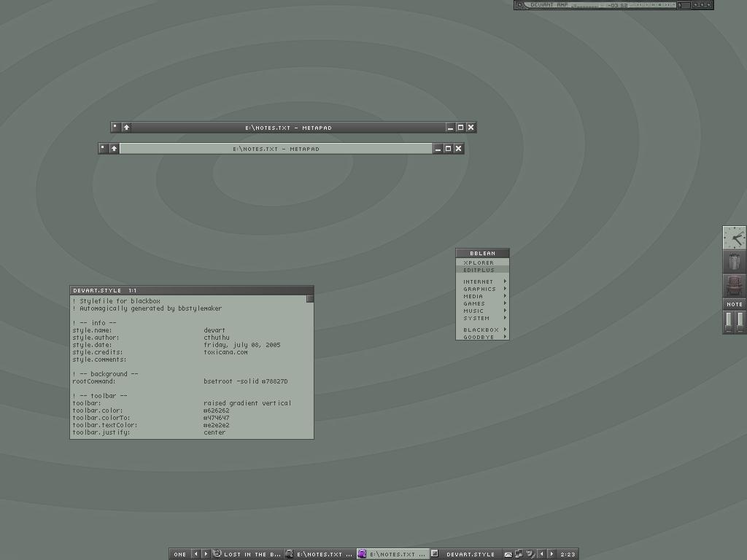The width and height of the screenshot is (747, 560).
Task: Select Xplorer in the bbLean menu
Action: click(482, 262)
